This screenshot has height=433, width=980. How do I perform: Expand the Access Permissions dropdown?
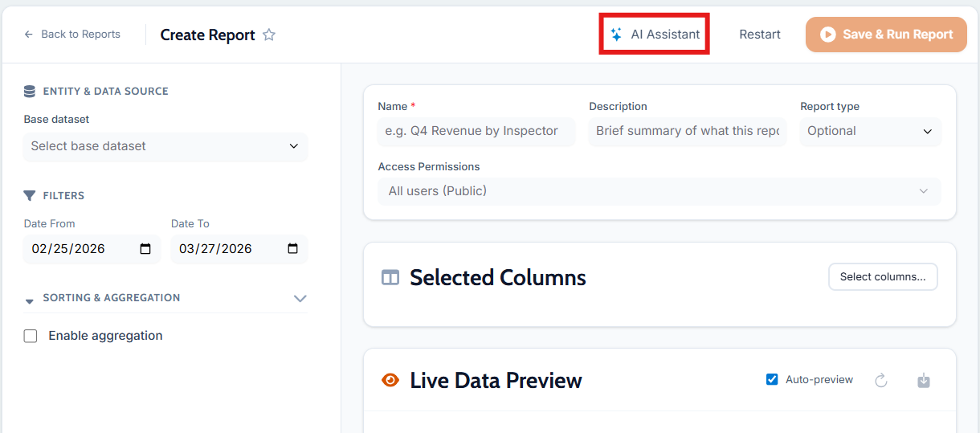point(659,191)
